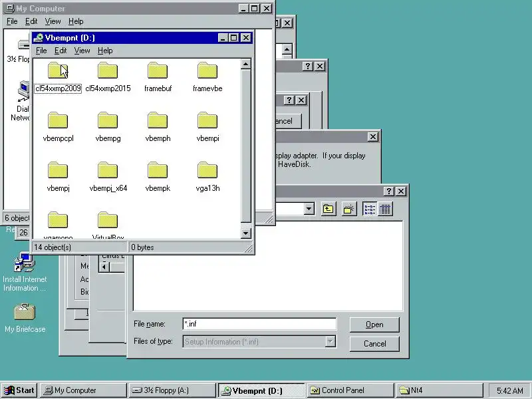Select the vbempj folder icon
532x399 pixels.
(x=58, y=170)
